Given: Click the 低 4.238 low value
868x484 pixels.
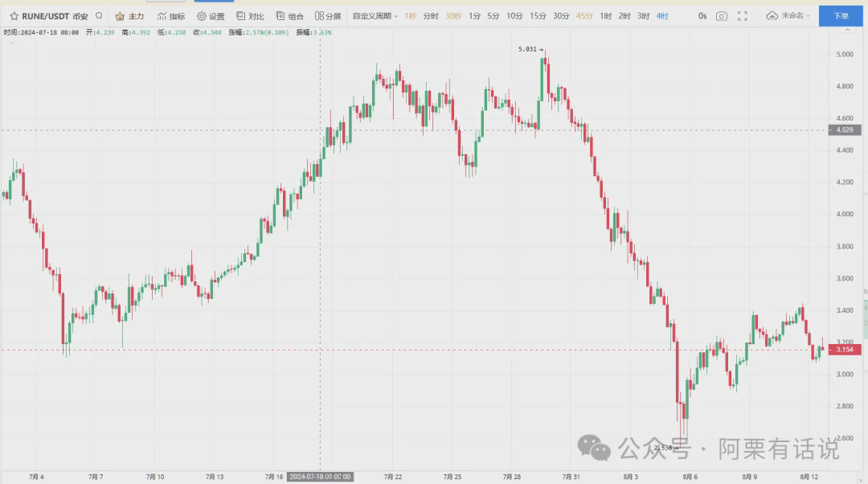Looking at the screenshot, I should [171, 33].
